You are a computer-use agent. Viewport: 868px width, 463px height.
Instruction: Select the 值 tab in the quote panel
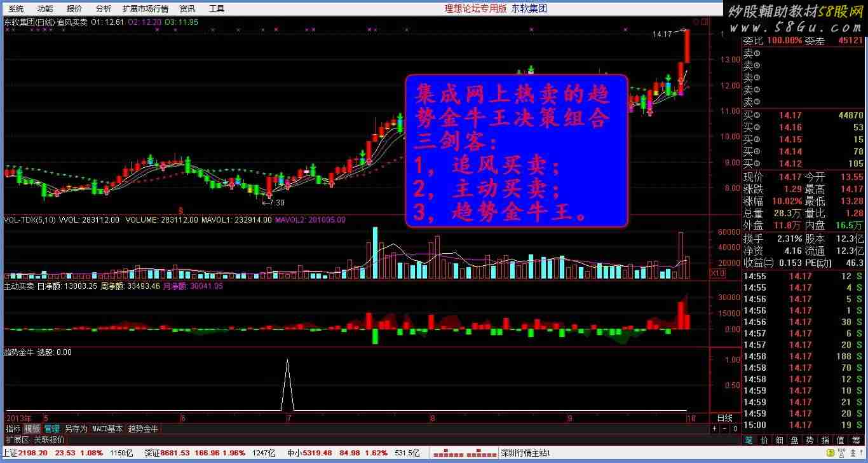point(840,439)
